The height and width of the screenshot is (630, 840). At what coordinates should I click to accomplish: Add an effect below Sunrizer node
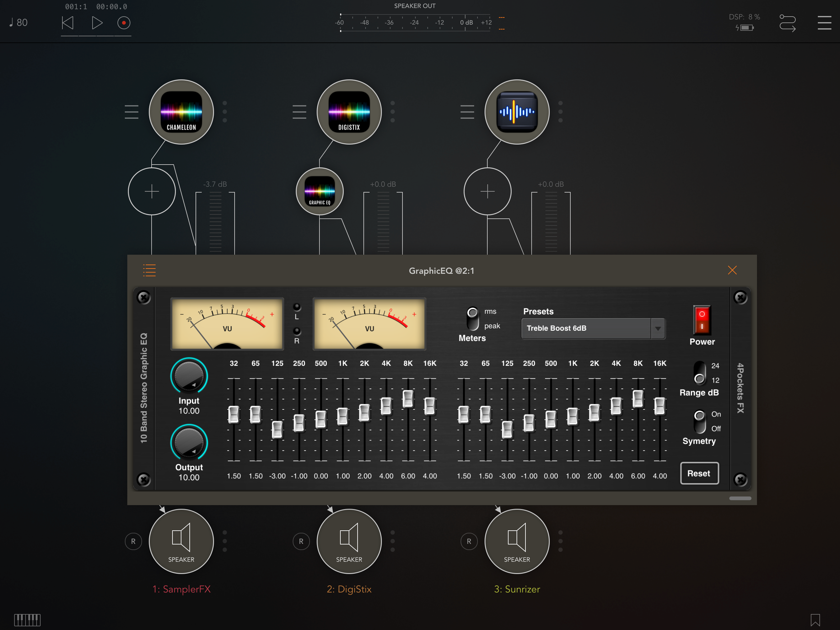(487, 191)
